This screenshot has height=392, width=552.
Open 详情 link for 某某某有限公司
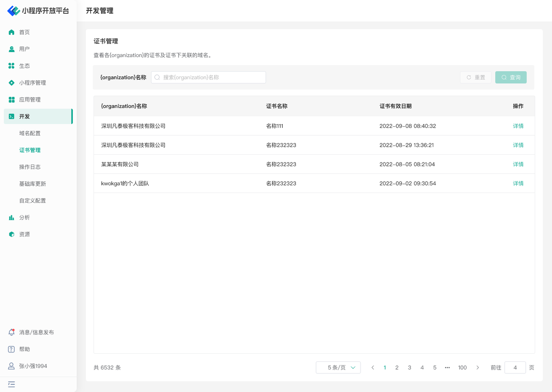[x=518, y=164]
